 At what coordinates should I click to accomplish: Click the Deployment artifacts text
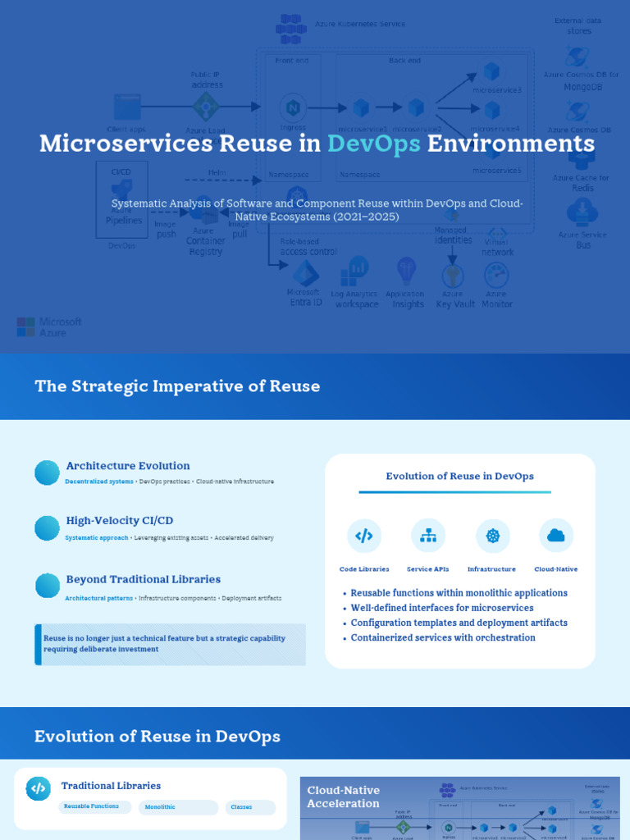pos(252,598)
